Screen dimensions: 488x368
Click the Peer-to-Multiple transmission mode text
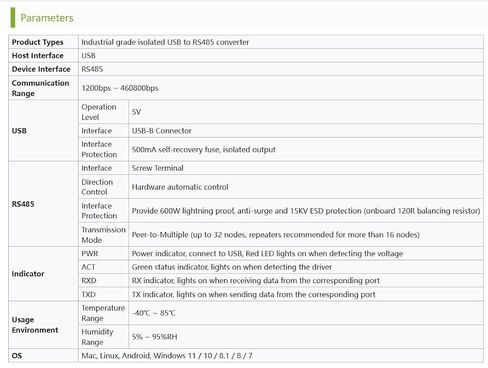[276, 235]
